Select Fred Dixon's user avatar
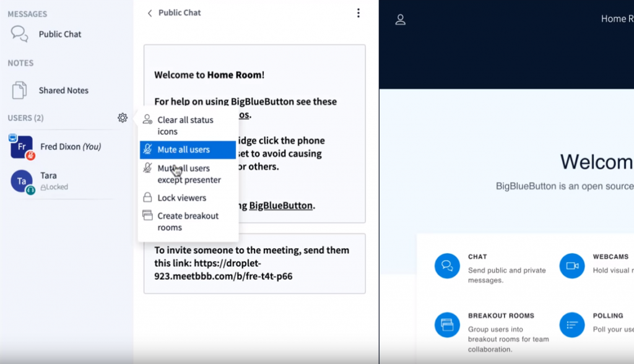Screen dimensions: 634x364 click(22, 147)
